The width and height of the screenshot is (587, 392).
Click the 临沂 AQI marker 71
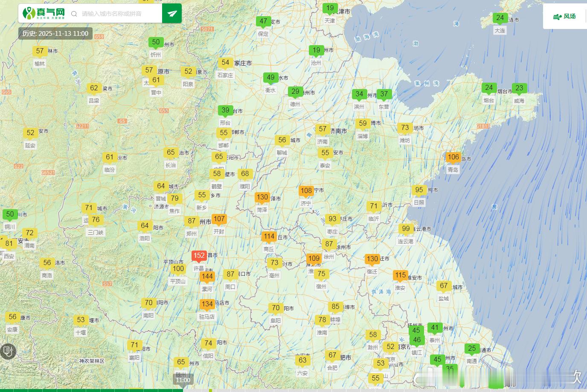(x=374, y=206)
